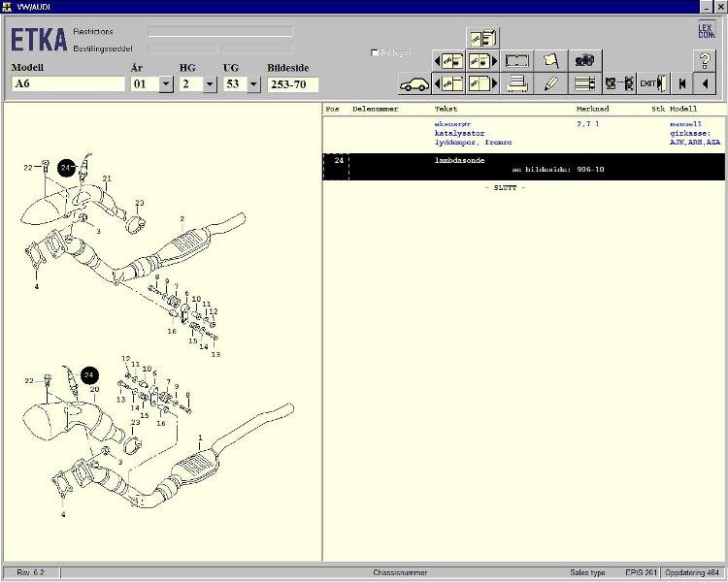Click the EXIT door icon

coord(653,83)
